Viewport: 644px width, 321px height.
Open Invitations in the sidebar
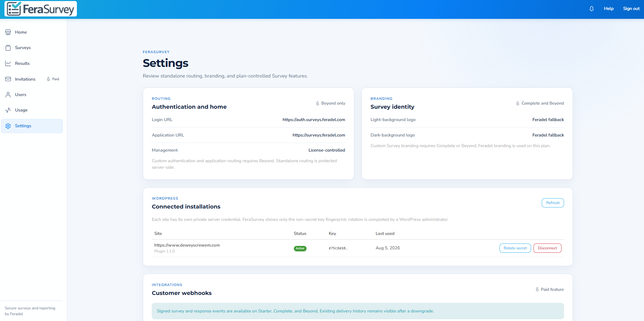32,79
